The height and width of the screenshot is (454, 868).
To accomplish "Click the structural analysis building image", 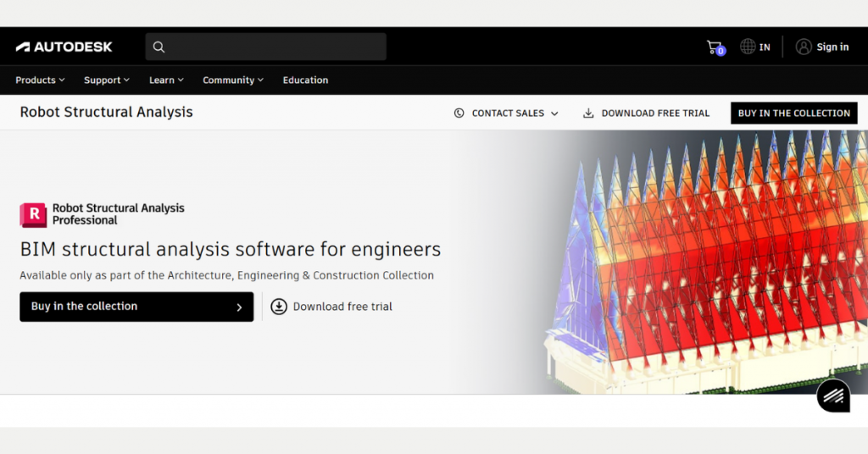I will pyautogui.click(x=706, y=262).
